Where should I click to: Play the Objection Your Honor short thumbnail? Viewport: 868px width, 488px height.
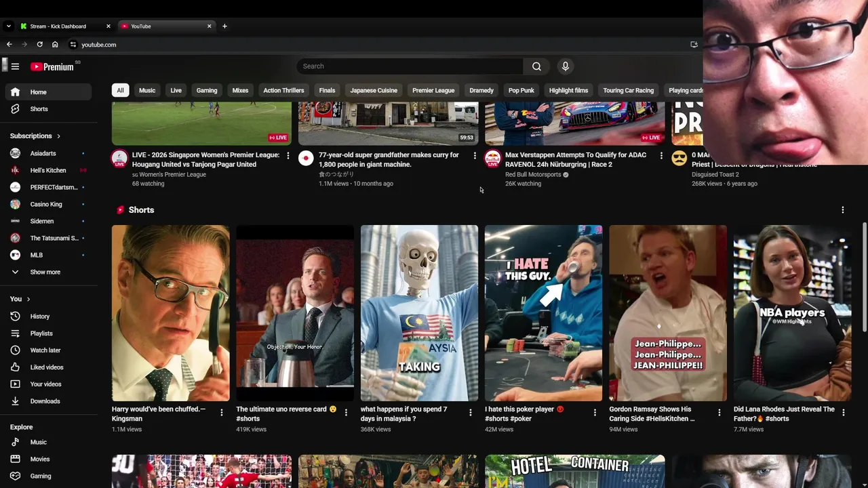click(x=295, y=313)
